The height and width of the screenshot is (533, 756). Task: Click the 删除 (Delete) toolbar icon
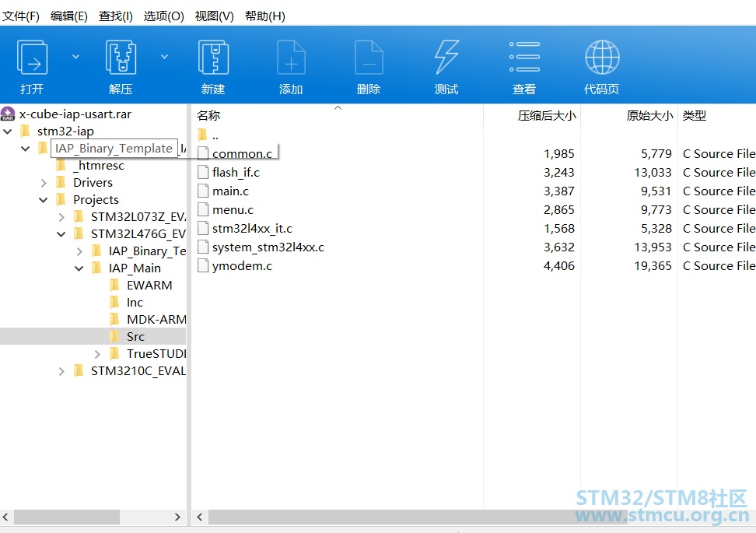(x=369, y=58)
